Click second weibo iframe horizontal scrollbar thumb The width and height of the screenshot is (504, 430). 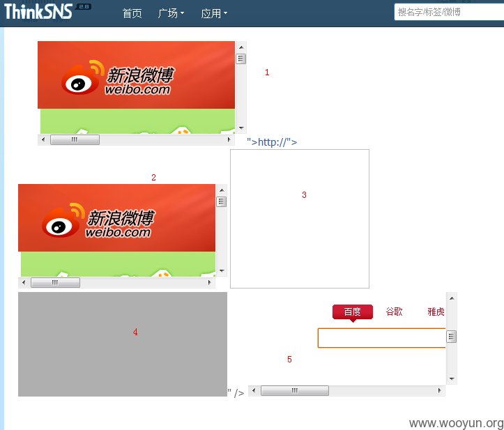pos(55,283)
